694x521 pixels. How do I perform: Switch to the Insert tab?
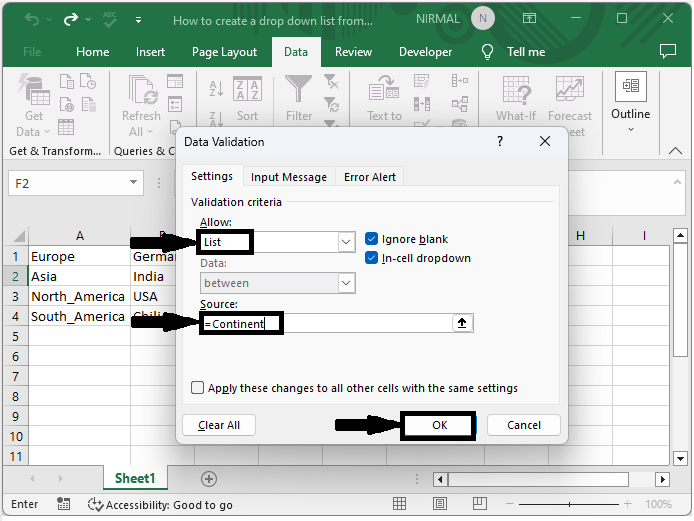click(x=150, y=52)
